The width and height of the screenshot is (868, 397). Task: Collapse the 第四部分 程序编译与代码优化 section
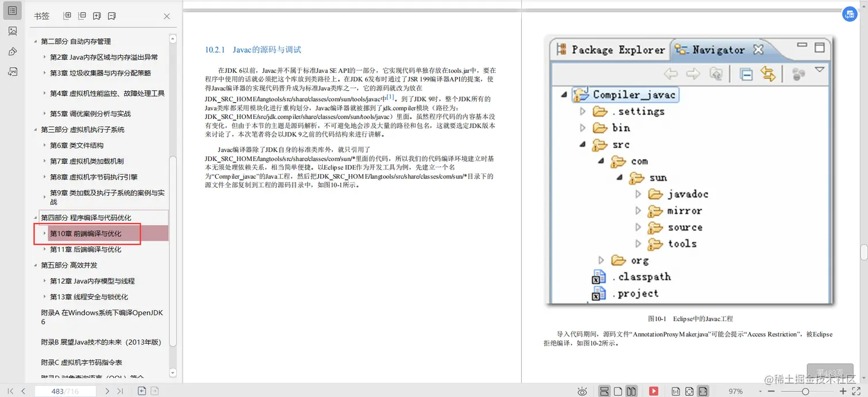[36, 218]
